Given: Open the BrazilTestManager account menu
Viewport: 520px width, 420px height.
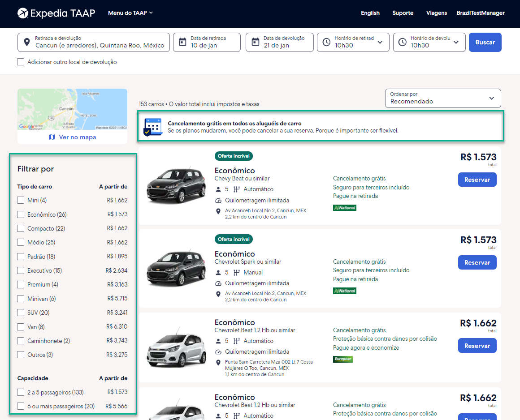Looking at the screenshot, I should click(481, 13).
